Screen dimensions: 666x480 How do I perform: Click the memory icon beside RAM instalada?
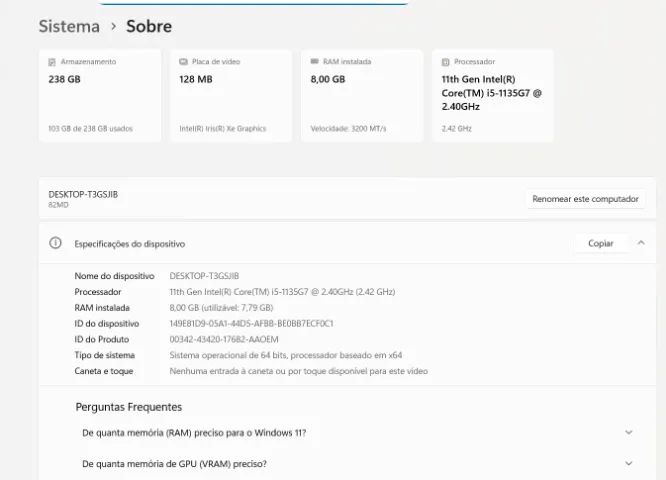tap(314, 62)
